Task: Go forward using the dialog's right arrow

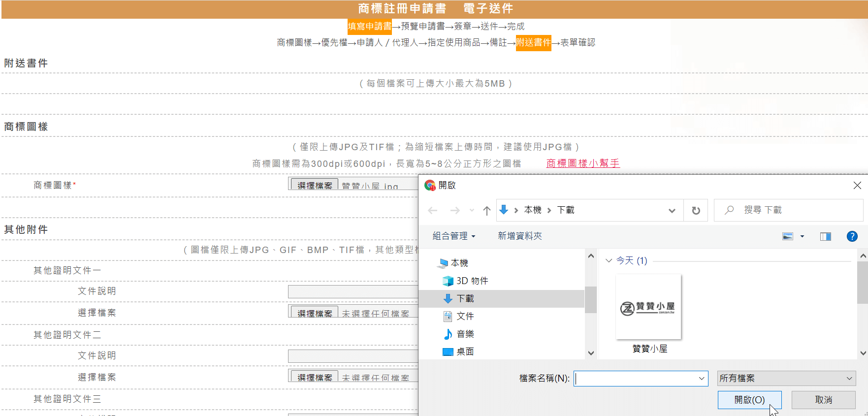Action: (455, 210)
